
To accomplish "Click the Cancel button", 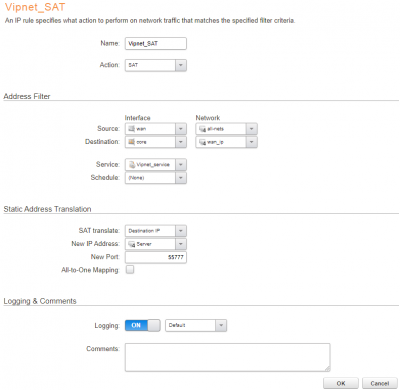I will [x=380, y=383].
